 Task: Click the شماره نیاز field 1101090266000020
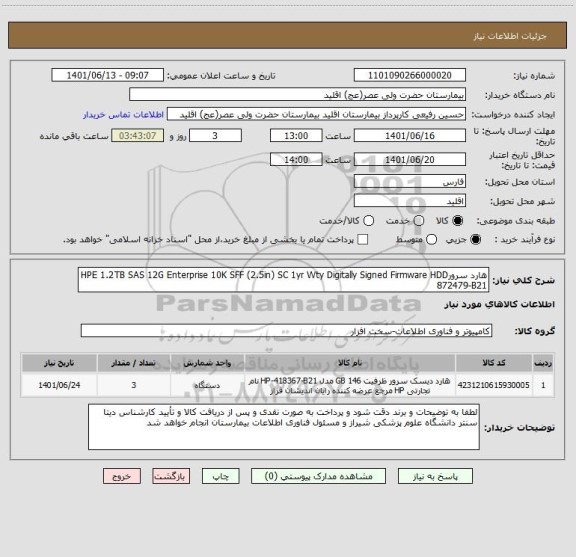(x=410, y=75)
